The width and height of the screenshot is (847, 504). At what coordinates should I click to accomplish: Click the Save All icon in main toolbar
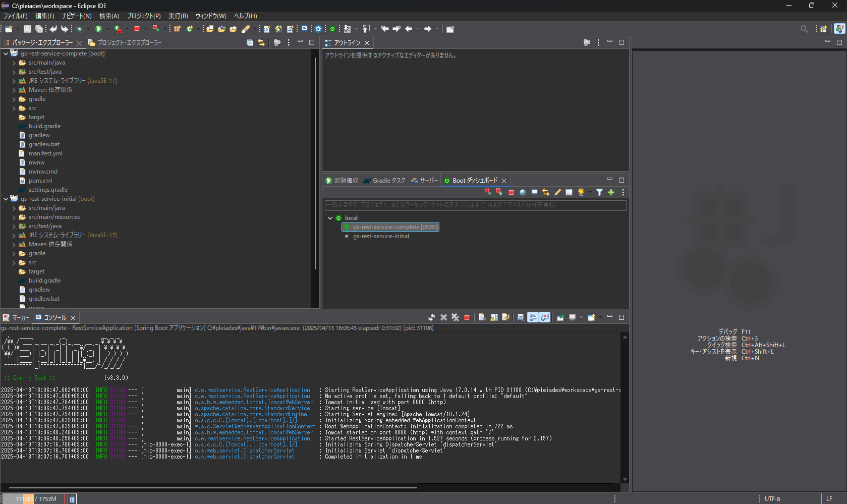pos(39,29)
